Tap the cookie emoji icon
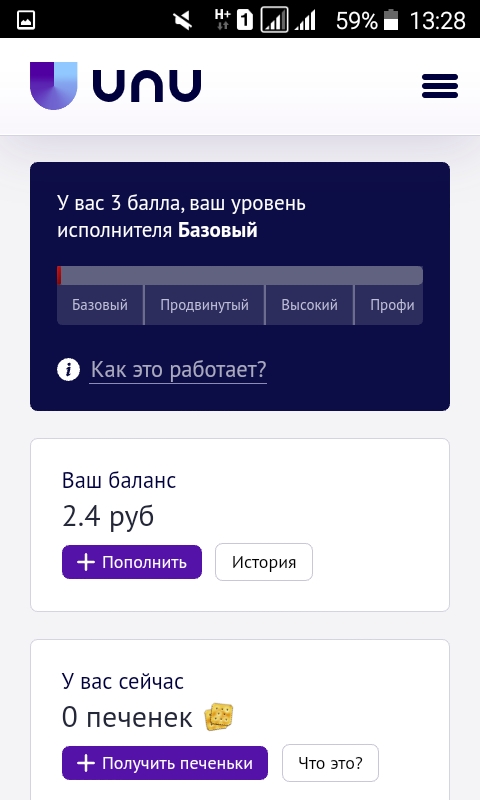Viewport: 480px width, 800px height. point(219,717)
